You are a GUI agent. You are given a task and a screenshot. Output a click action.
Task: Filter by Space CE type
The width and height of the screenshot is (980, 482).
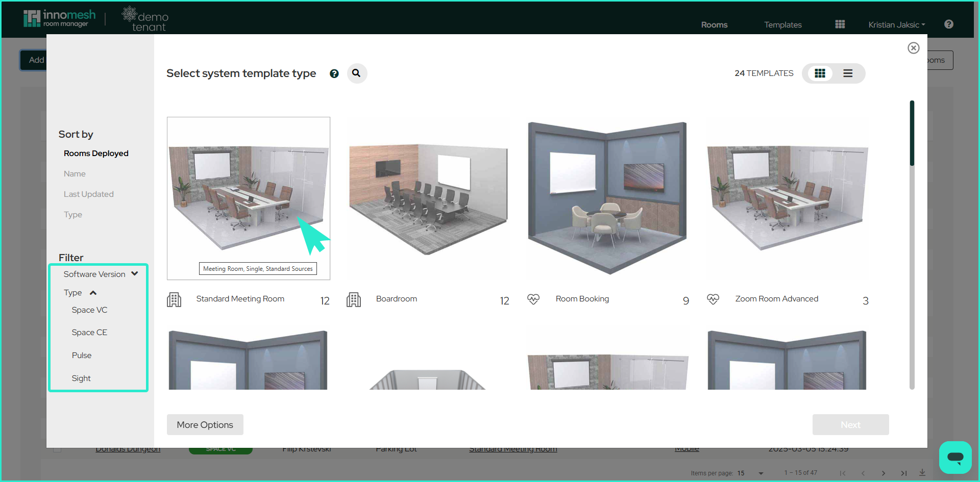(x=89, y=333)
